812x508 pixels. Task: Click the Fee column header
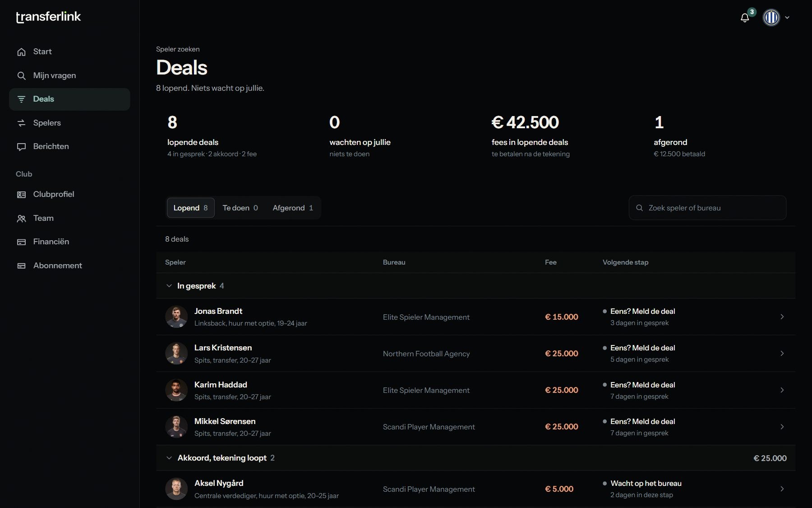tap(551, 262)
